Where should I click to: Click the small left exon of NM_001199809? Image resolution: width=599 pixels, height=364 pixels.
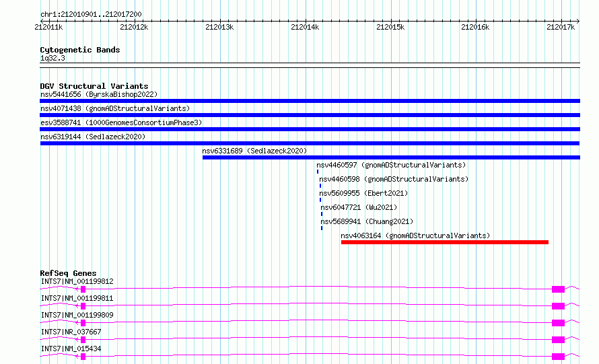[x=83, y=323]
